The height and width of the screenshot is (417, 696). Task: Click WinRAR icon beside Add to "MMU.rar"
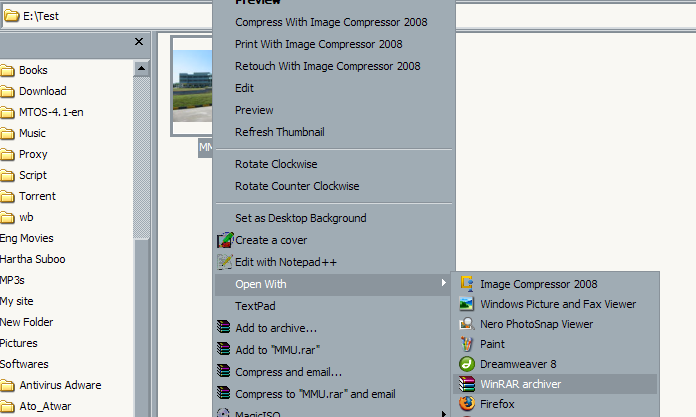(224, 349)
